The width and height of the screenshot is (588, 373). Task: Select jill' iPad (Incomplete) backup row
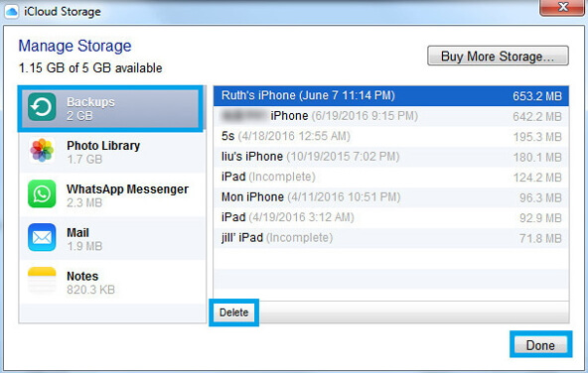coord(391,238)
